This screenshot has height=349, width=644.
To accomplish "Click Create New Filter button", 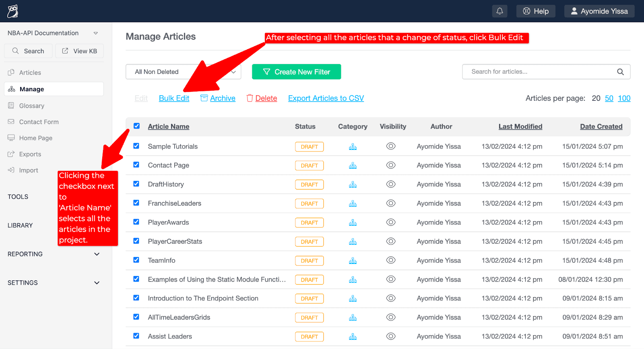I will point(296,72).
